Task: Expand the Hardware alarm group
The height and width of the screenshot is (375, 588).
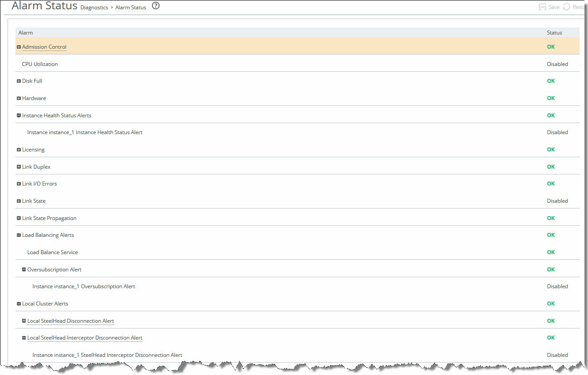Action: point(19,98)
